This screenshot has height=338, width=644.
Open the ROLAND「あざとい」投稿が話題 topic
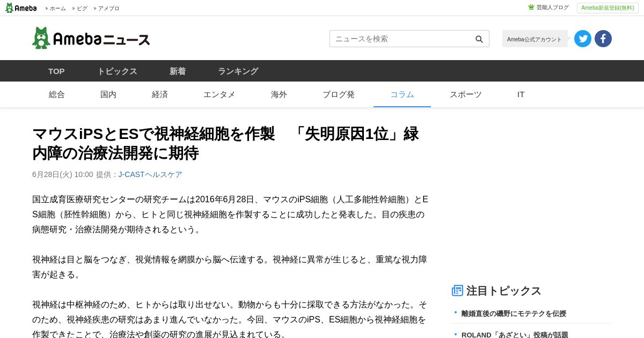click(x=515, y=335)
